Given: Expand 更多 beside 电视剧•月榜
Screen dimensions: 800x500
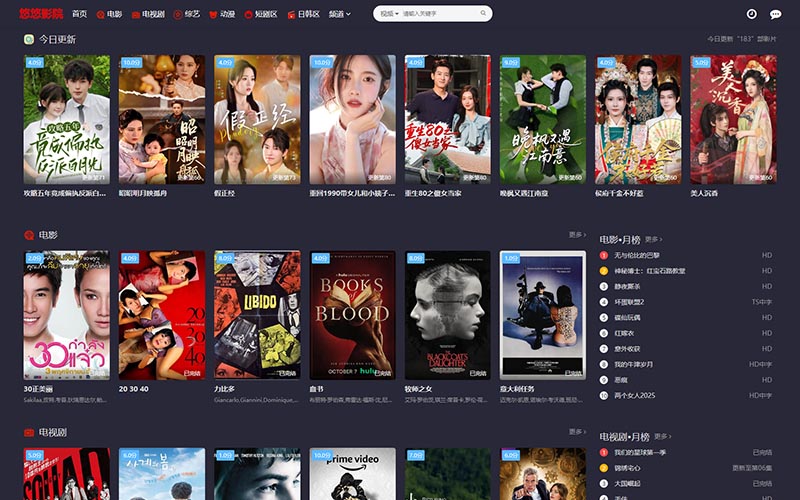Looking at the screenshot, I should (x=662, y=437).
